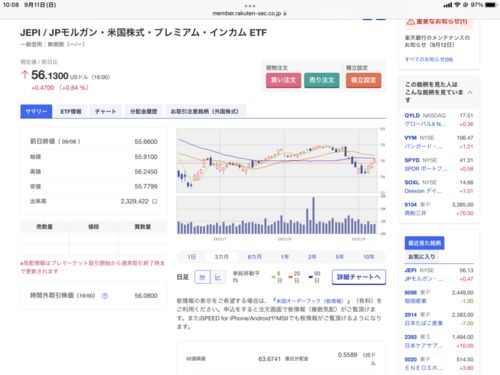
Task: Open SPYD in related stocks list
Action: pyautogui.click(x=439, y=164)
